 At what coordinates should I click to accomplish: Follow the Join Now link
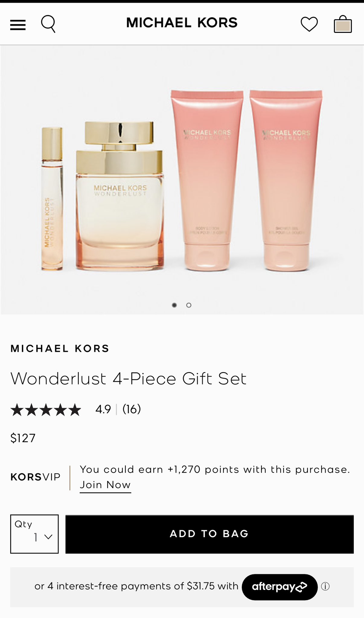[105, 485]
